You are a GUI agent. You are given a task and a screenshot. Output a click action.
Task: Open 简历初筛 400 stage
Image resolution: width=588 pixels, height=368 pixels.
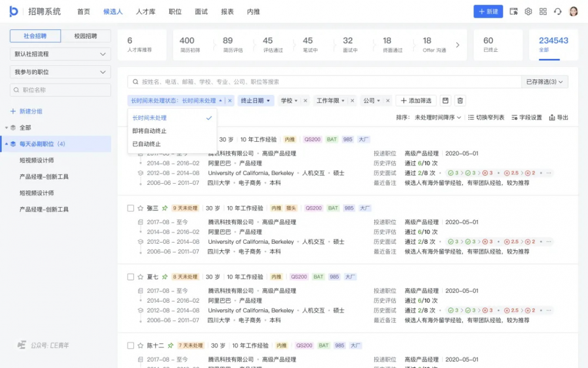coord(191,45)
